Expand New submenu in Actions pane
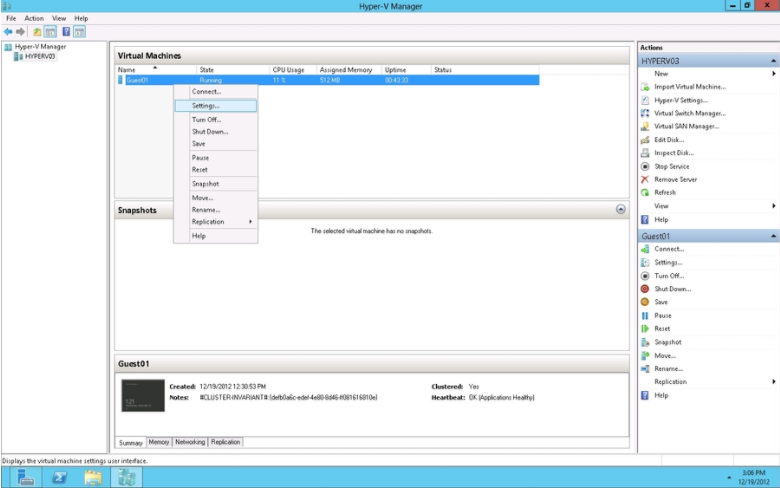 coord(774,74)
